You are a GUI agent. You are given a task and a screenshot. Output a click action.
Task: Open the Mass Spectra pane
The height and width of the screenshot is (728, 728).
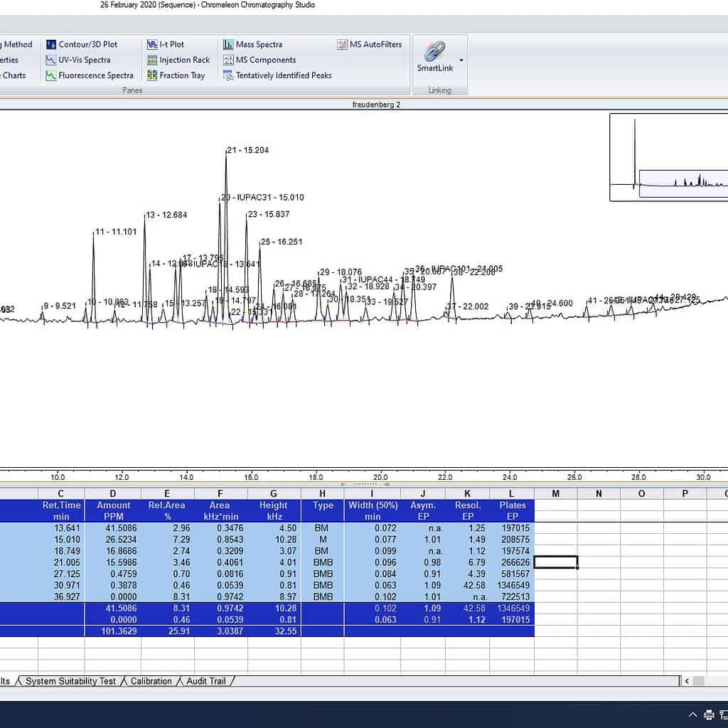tap(252, 44)
